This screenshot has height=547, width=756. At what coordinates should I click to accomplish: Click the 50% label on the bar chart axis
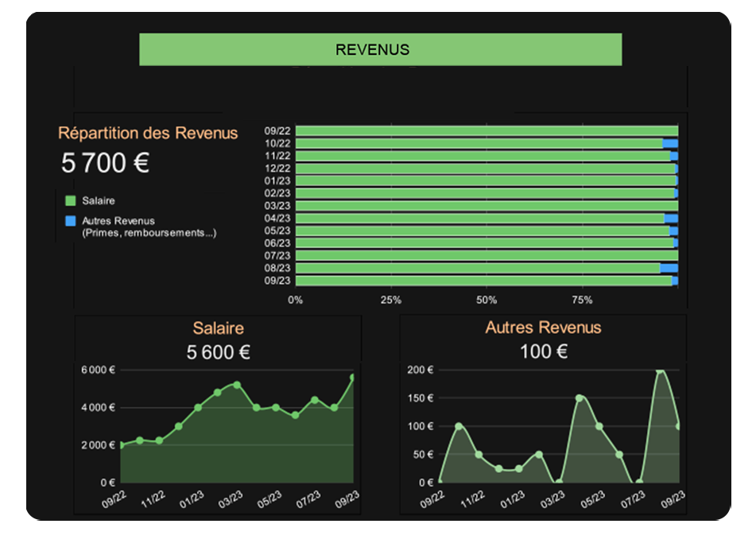coord(487,301)
